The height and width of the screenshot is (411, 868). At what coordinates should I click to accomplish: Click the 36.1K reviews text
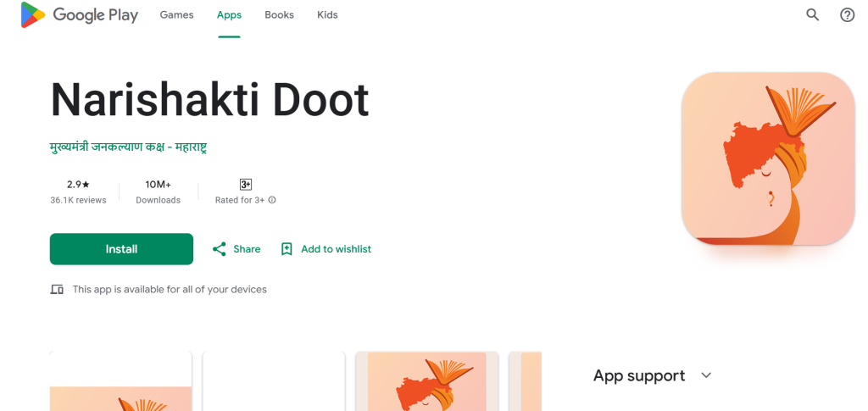pyautogui.click(x=78, y=200)
